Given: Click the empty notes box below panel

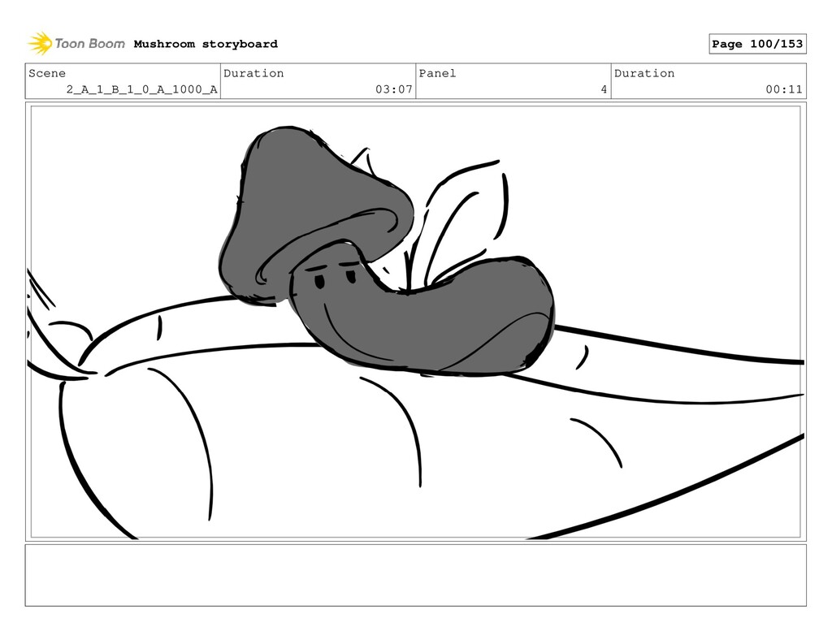Looking at the screenshot, I should pos(415,575).
